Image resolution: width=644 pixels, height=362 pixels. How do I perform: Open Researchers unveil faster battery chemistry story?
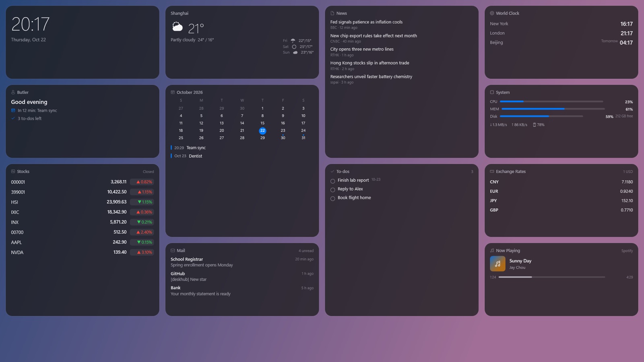402,79
